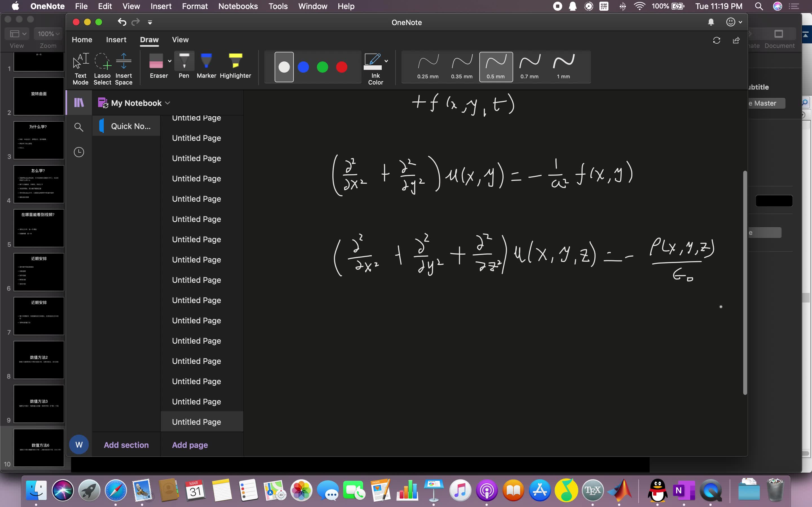This screenshot has width=812, height=507.
Task: Select the Lasso Select tool
Action: click(102, 68)
